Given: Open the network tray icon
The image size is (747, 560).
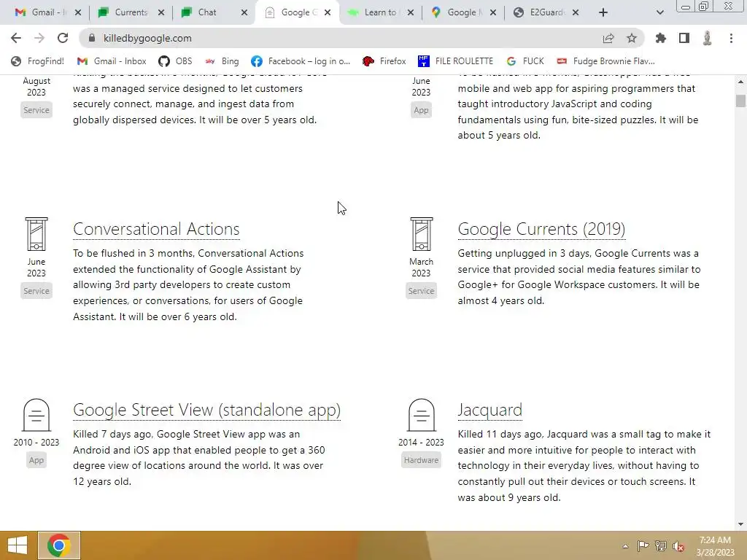Looking at the screenshot, I should tap(661, 545).
